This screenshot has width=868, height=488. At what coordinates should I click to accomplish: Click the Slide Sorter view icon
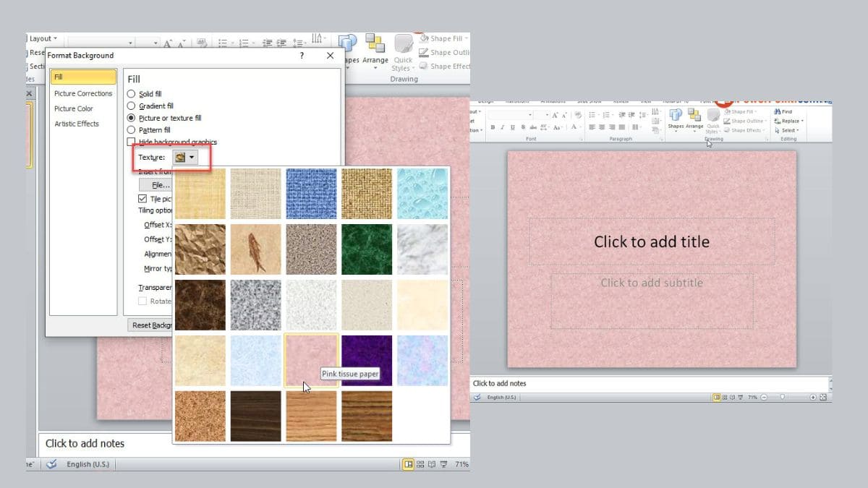[420, 463]
